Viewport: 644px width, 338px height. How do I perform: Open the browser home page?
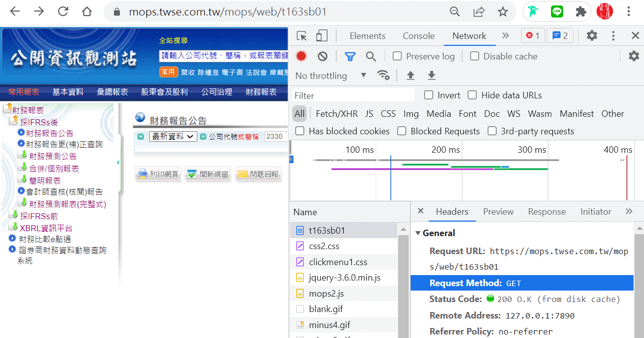point(87,11)
